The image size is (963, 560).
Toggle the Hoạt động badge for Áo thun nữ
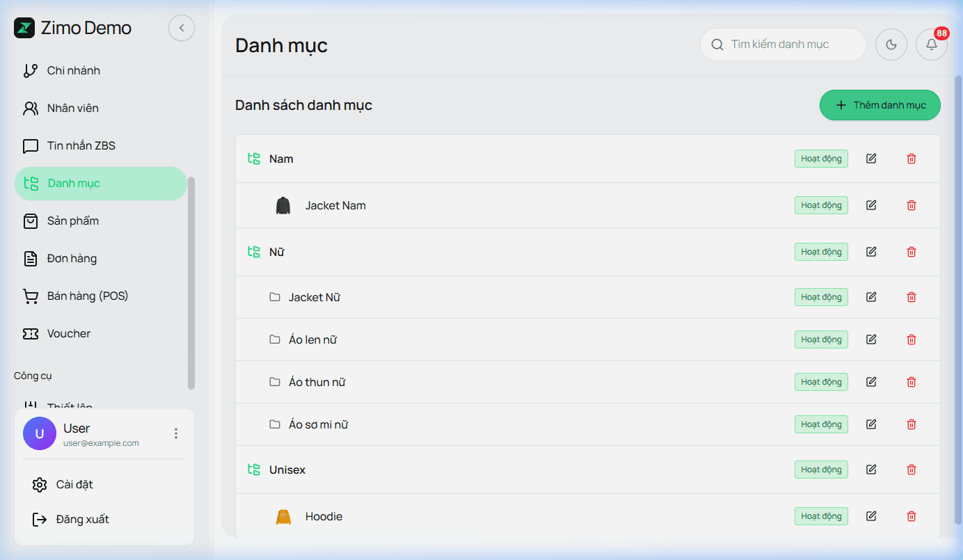[821, 382]
